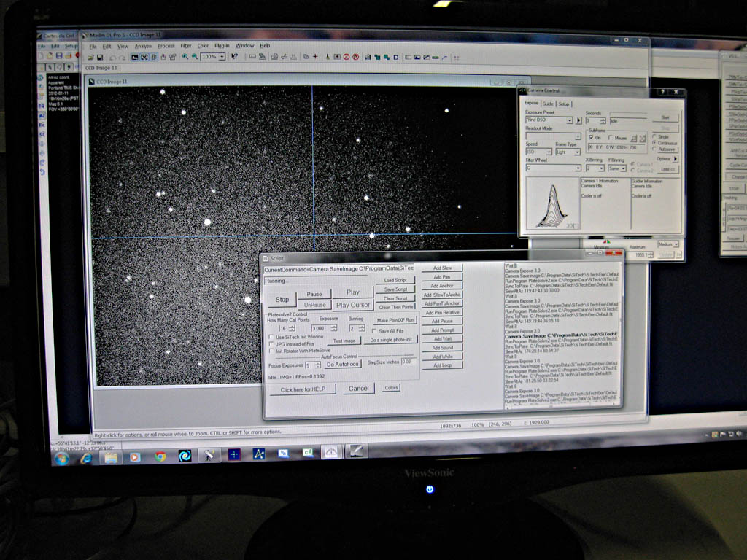Open the toolbar zoom 100% dropdown
Viewport: 747px width, 560px height.
(x=222, y=57)
